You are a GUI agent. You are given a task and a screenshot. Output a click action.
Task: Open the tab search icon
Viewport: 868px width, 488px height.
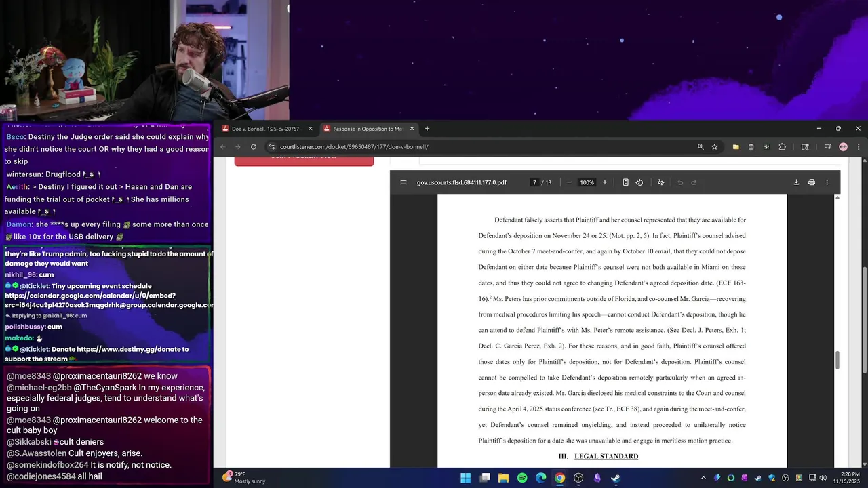[x=805, y=146]
